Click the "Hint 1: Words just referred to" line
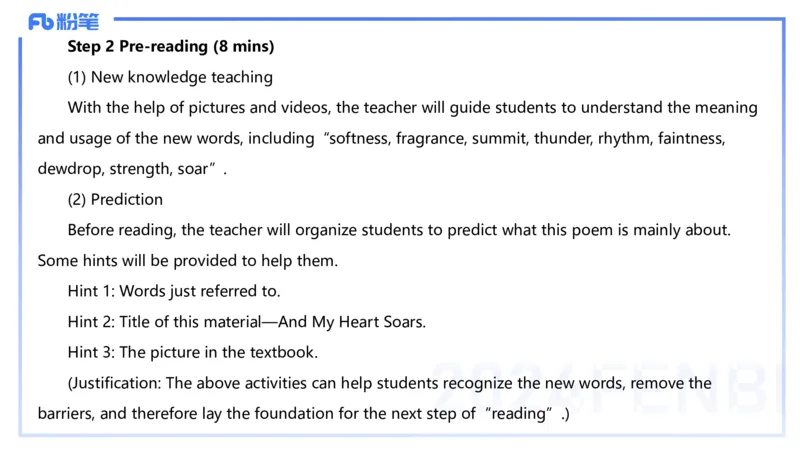 (174, 291)
